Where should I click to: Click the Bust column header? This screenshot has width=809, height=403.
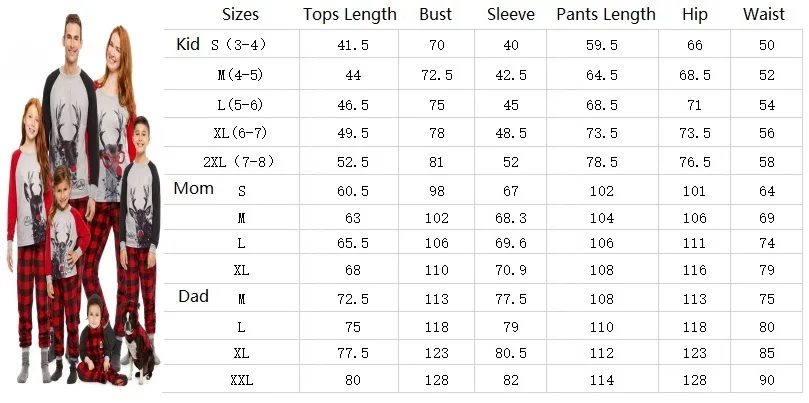(x=436, y=14)
